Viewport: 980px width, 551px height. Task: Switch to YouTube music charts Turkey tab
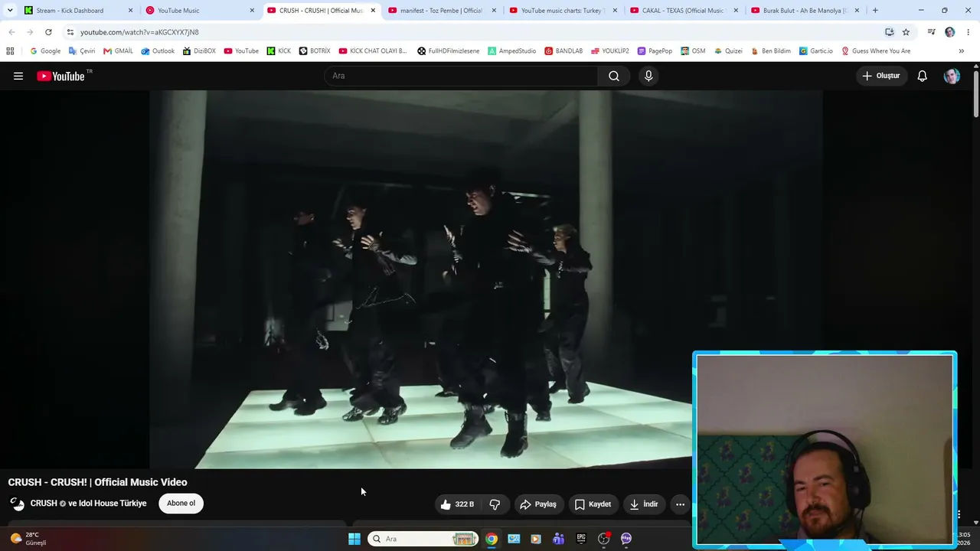[563, 11]
